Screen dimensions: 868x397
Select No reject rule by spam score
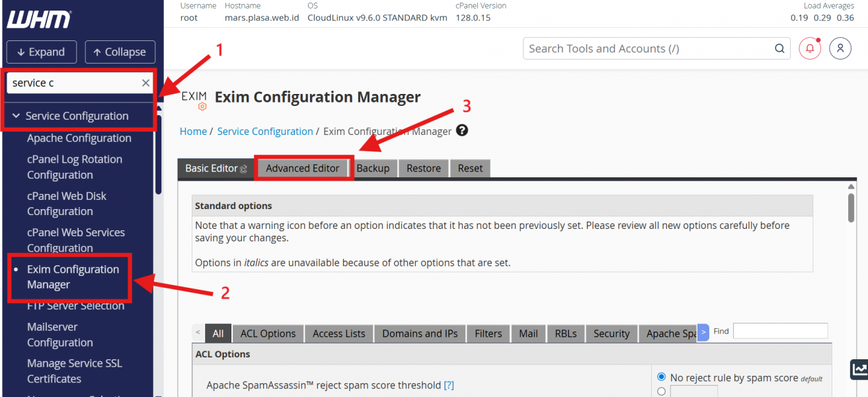pyautogui.click(x=662, y=377)
